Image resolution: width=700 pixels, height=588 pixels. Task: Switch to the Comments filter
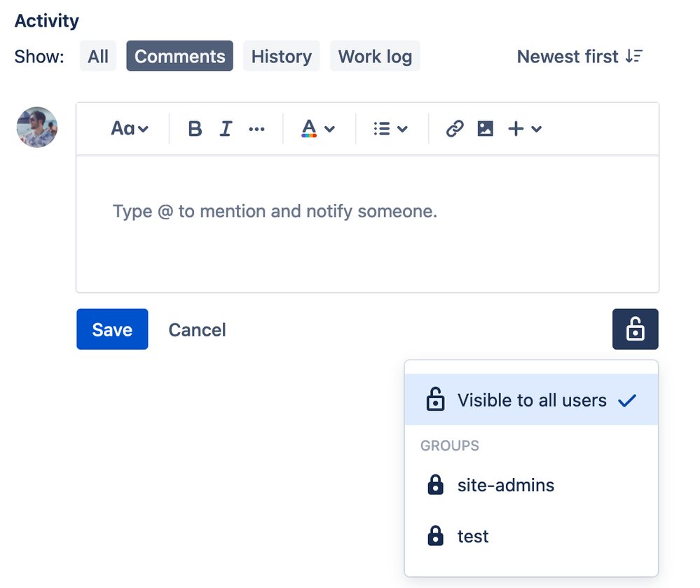[179, 56]
